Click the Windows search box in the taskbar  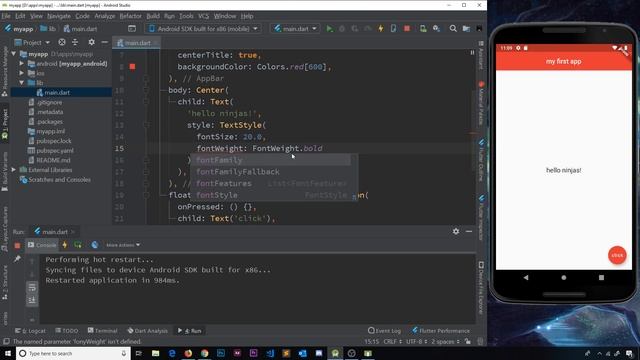pos(73,353)
